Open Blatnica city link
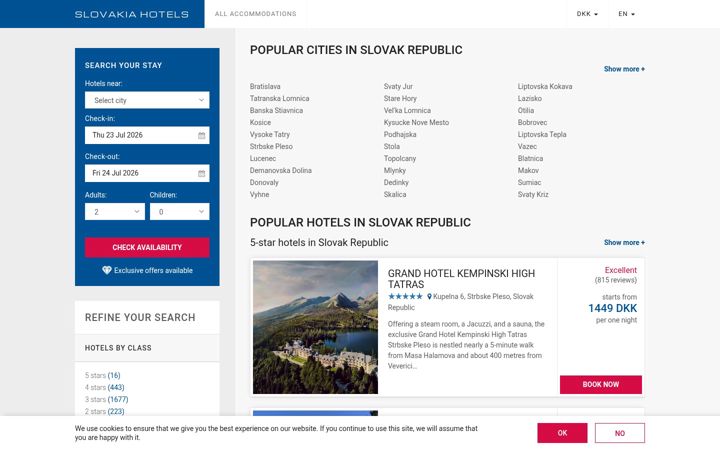720x450 pixels. pyautogui.click(x=530, y=158)
